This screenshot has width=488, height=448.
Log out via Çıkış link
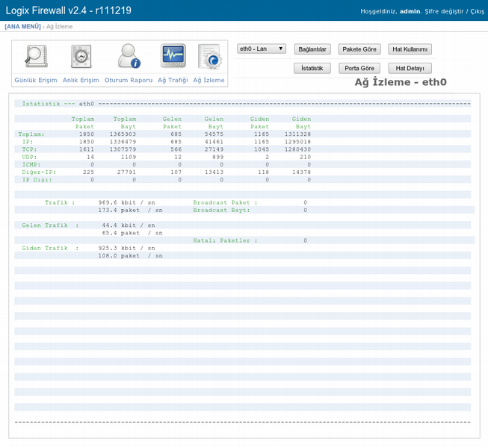pyautogui.click(x=477, y=11)
